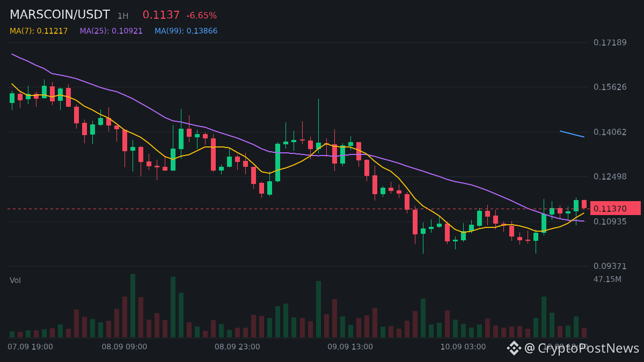The image size is (644, 362).
Task: Select the 10.09 03:00 time axis marker
Action: [x=463, y=347]
